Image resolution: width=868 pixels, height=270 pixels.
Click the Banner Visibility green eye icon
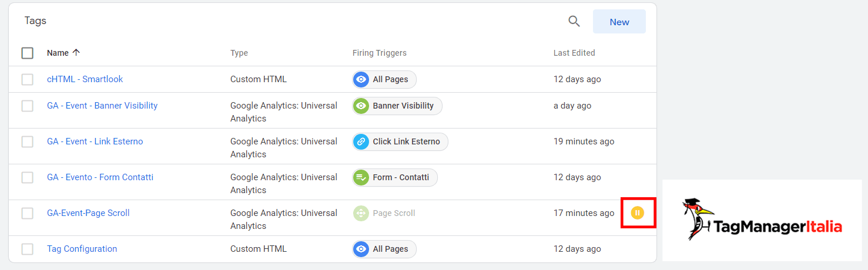(x=361, y=106)
